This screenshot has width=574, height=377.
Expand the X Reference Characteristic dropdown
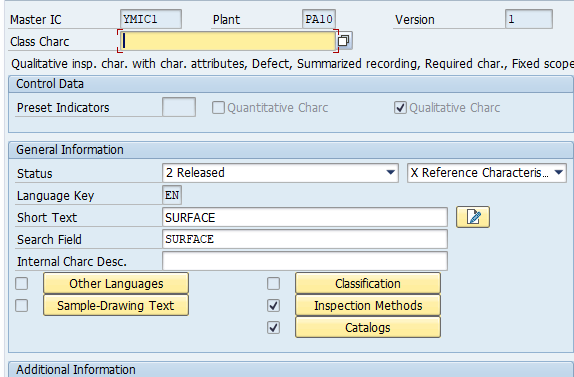(487, 173)
